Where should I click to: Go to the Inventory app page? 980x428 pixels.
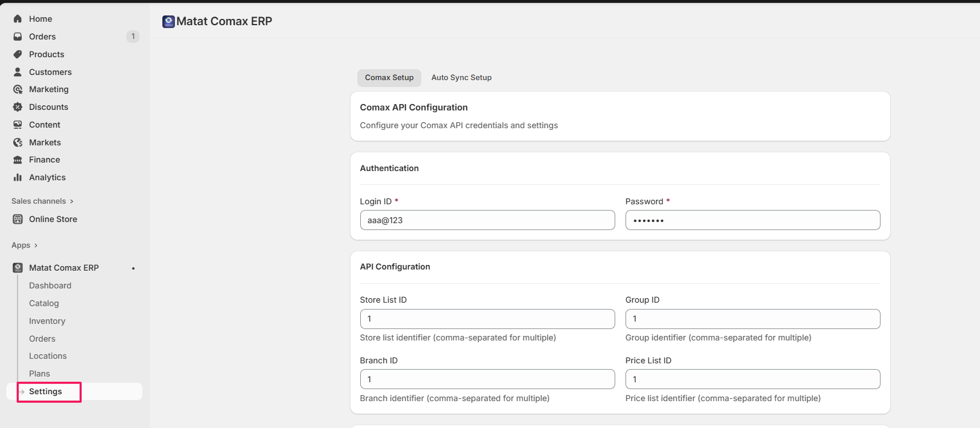point(47,321)
